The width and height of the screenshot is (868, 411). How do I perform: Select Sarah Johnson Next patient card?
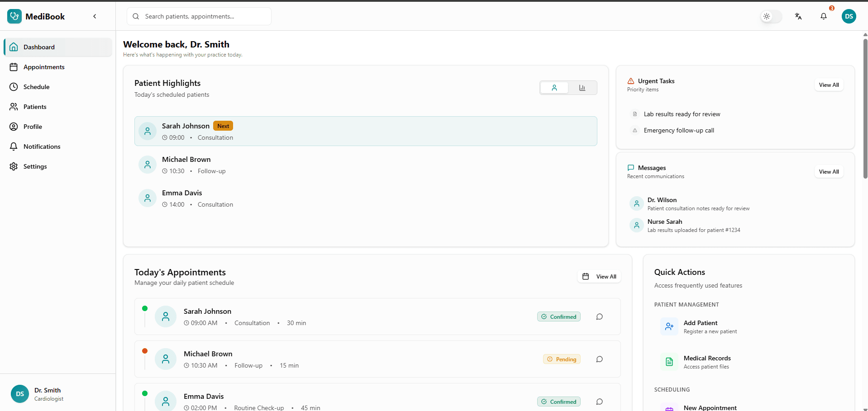pos(366,131)
